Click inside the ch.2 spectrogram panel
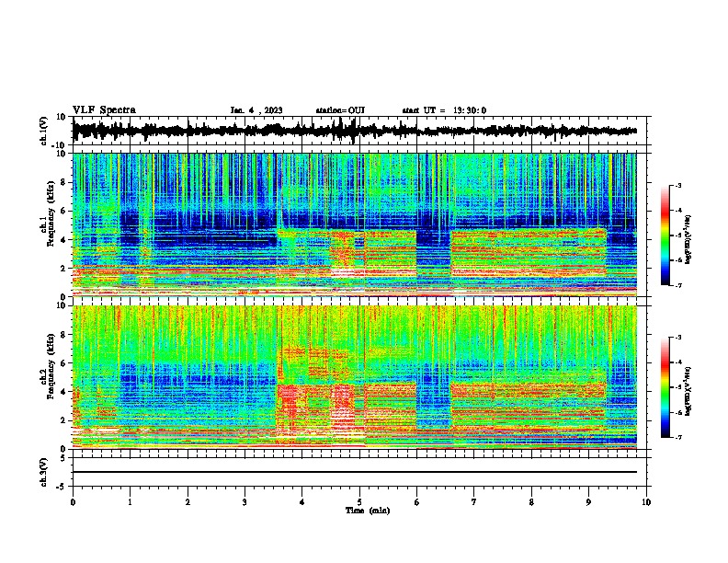 tap(355, 377)
